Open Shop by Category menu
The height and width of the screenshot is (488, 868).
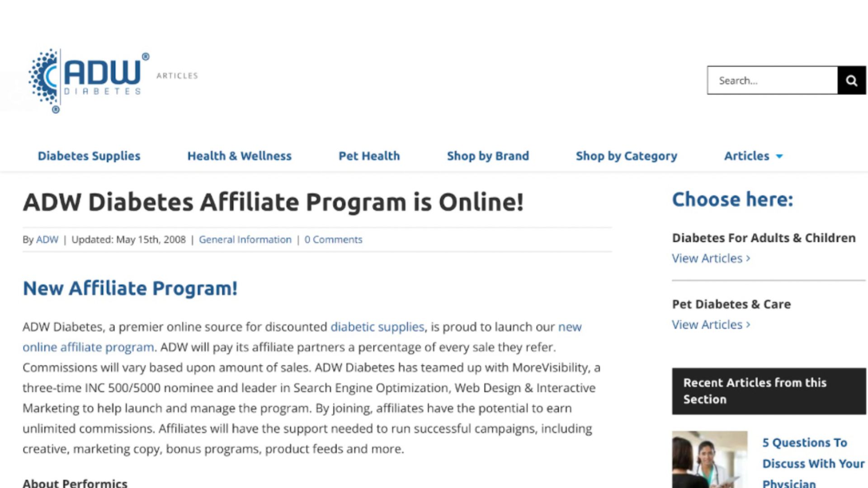(627, 156)
